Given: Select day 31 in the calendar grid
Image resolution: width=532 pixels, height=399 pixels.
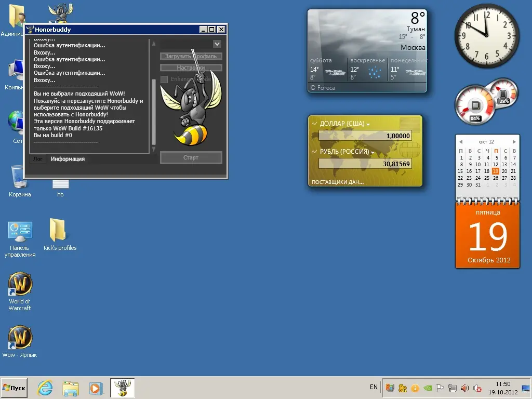Looking at the screenshot, I should click(x=478, y=185).
